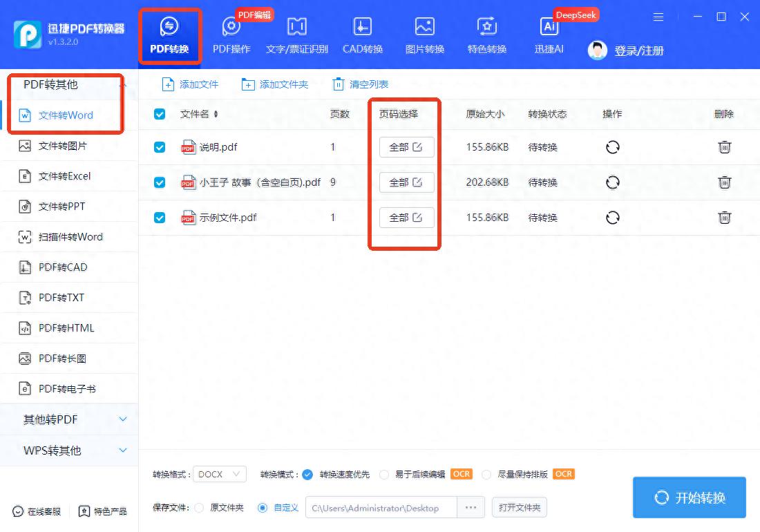760x532 pixels.
Task: Click the 迅捷AI DeepSeek icon
Action: (x=549, y=28)
